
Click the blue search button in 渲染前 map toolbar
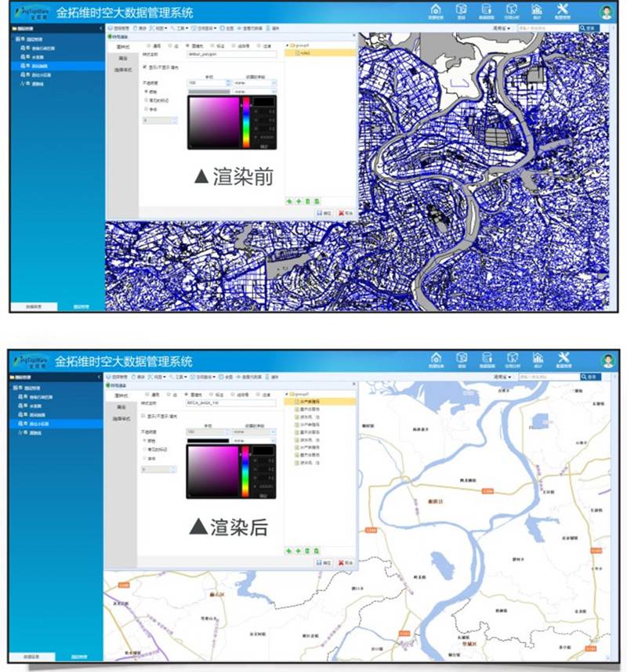point(590,27)
